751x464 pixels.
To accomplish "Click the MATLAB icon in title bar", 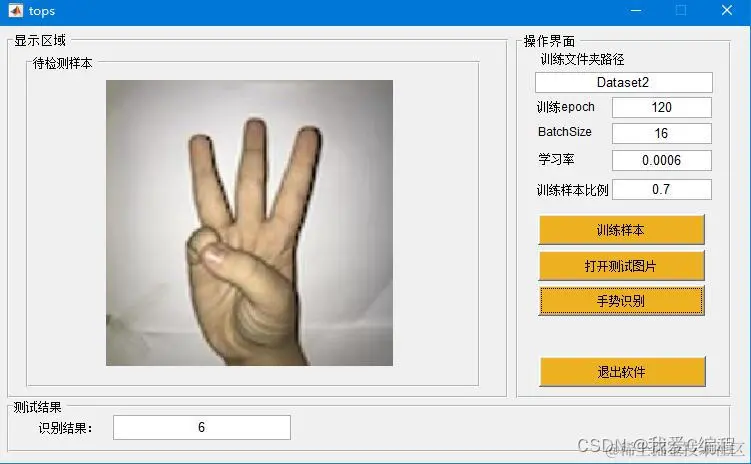I will coord(15,11).
